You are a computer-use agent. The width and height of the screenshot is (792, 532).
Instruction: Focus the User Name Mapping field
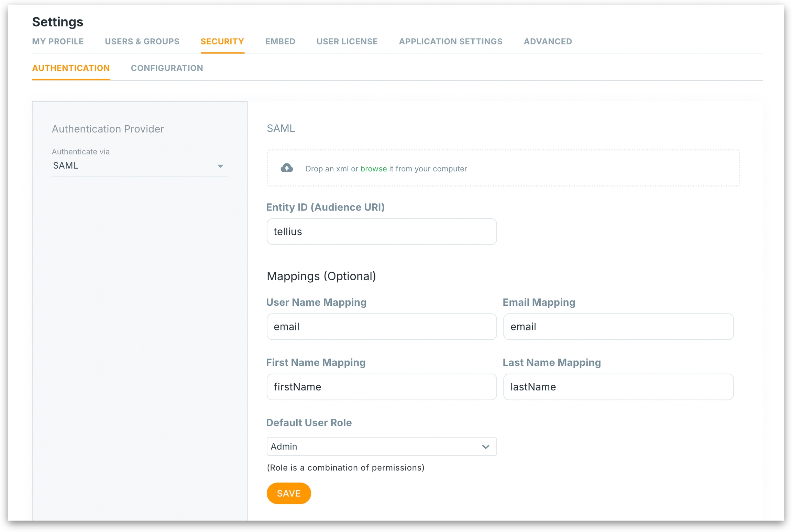(381, 326)
